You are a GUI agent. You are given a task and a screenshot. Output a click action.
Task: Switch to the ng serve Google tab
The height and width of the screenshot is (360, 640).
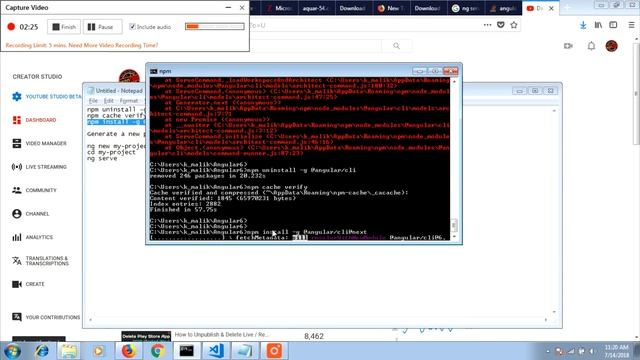coord(466,8)
